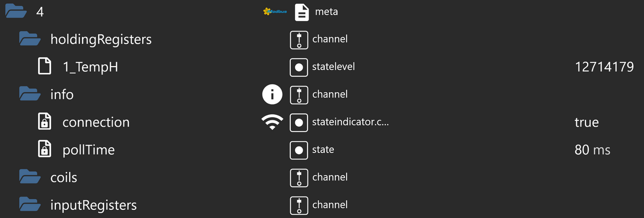This screenshot has width=644, height=218.
Task: Collapse the info folder
Action: click(30, 95)
